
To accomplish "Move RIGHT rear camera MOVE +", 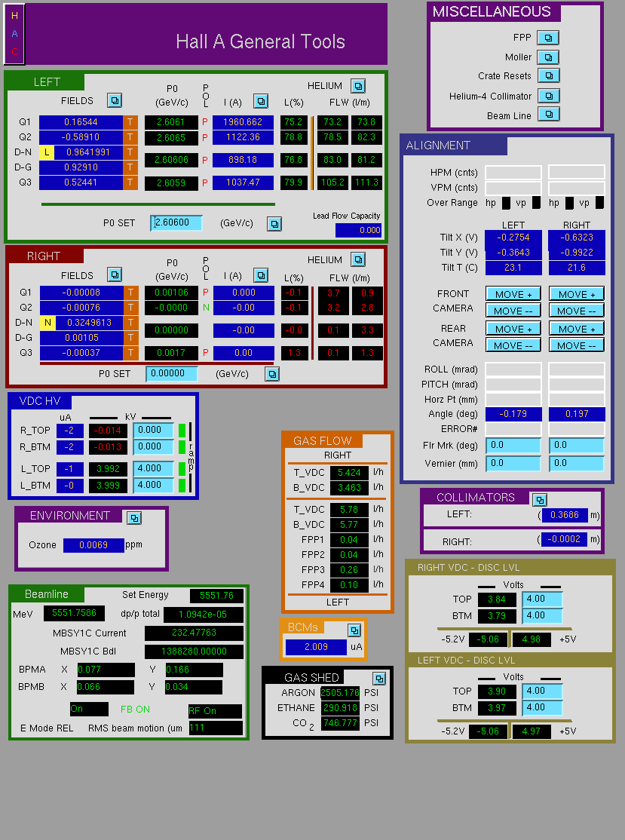I will coord(577,329).
